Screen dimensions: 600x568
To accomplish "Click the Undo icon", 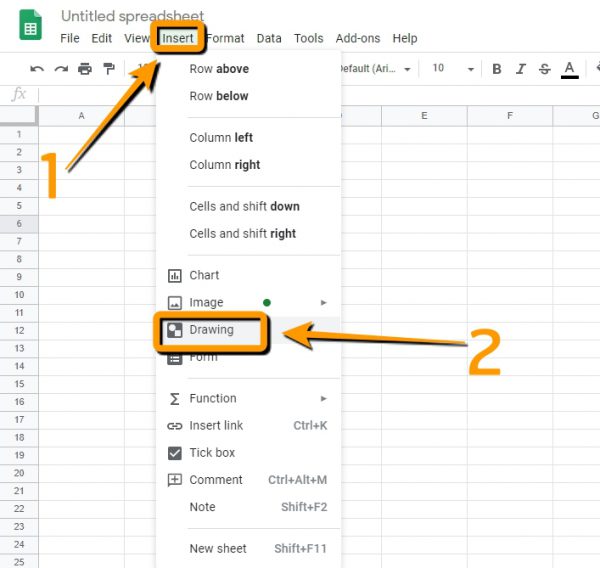I will (x=37, y=69).
